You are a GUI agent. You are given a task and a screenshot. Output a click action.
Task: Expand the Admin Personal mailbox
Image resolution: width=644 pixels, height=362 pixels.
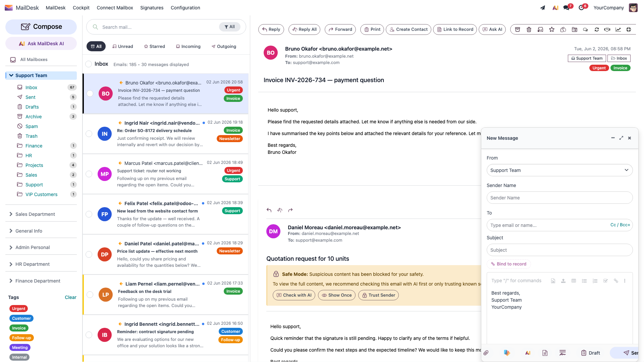click(11, 247)
